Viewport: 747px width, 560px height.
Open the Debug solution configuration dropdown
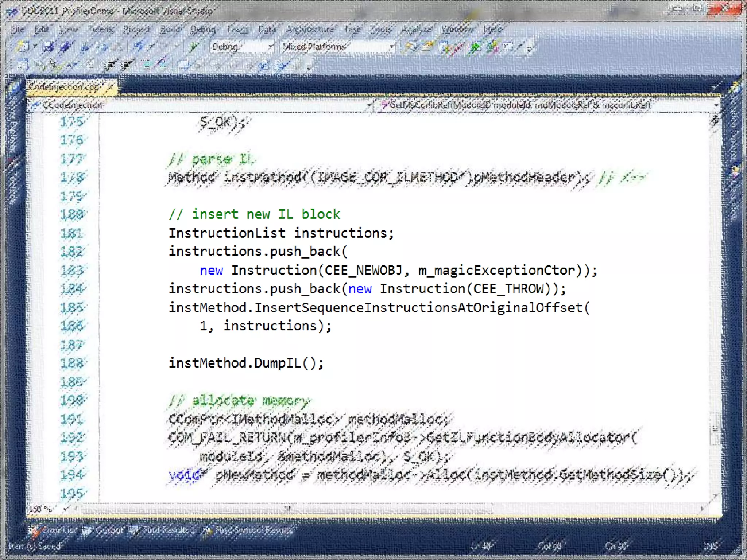(271, 47)
